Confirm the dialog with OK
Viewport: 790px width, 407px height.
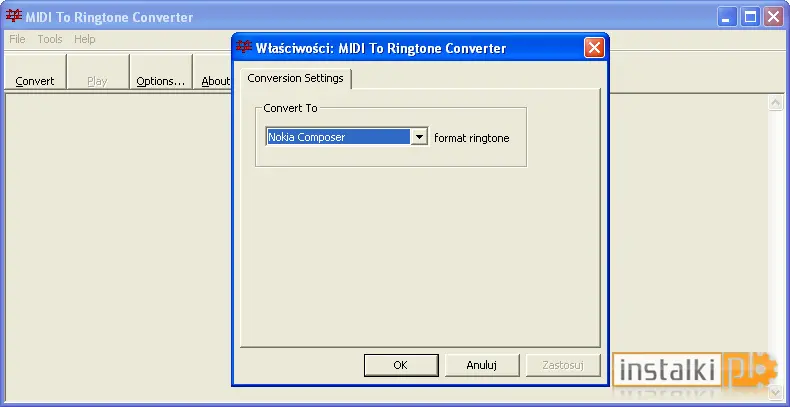click(401, 365)
